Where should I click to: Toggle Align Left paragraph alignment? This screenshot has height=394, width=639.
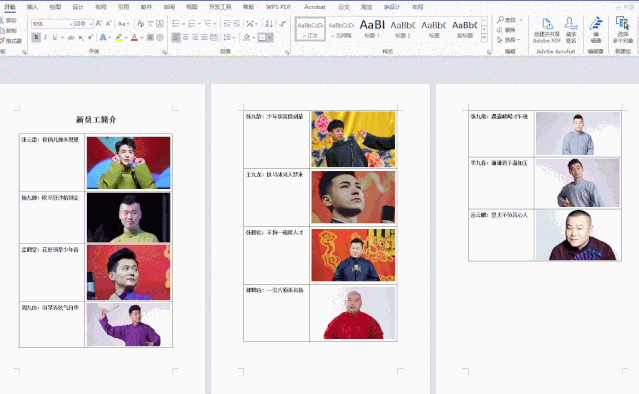176,37
